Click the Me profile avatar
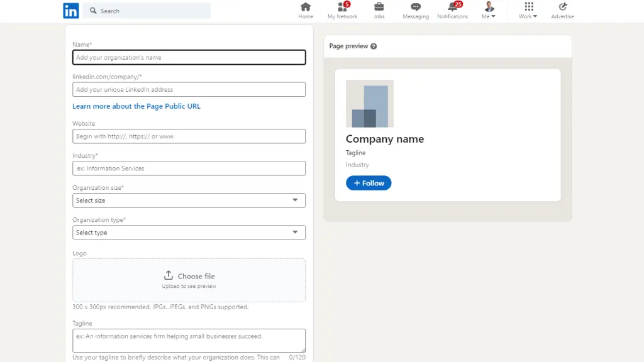This screenshot has height=362, width=644. (x=489, y=6)
